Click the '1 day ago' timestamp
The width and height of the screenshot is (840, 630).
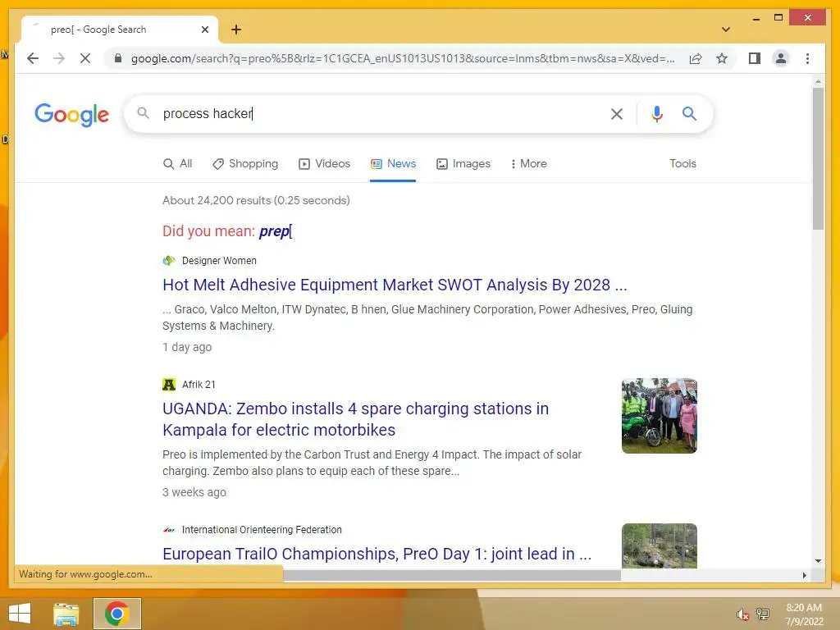pos(187,347)
